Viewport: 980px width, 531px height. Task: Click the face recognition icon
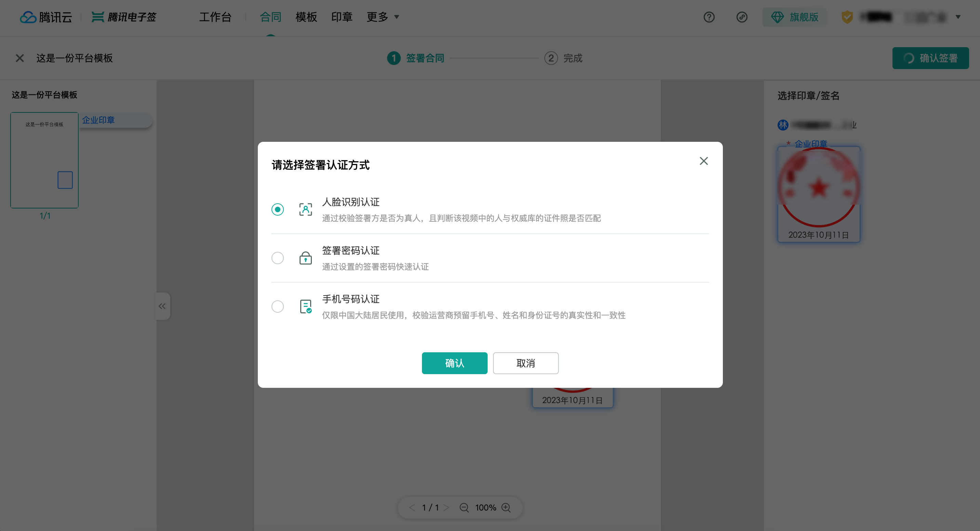coord(305,209)
